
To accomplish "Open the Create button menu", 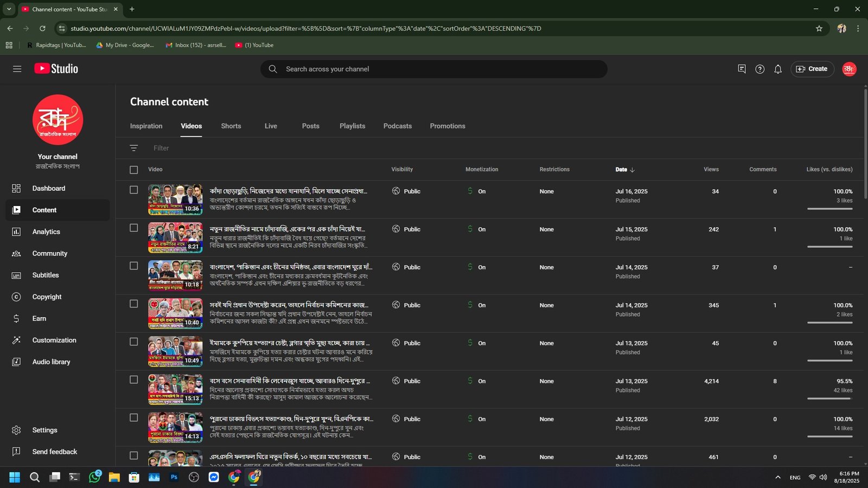I will click(812, 69).
